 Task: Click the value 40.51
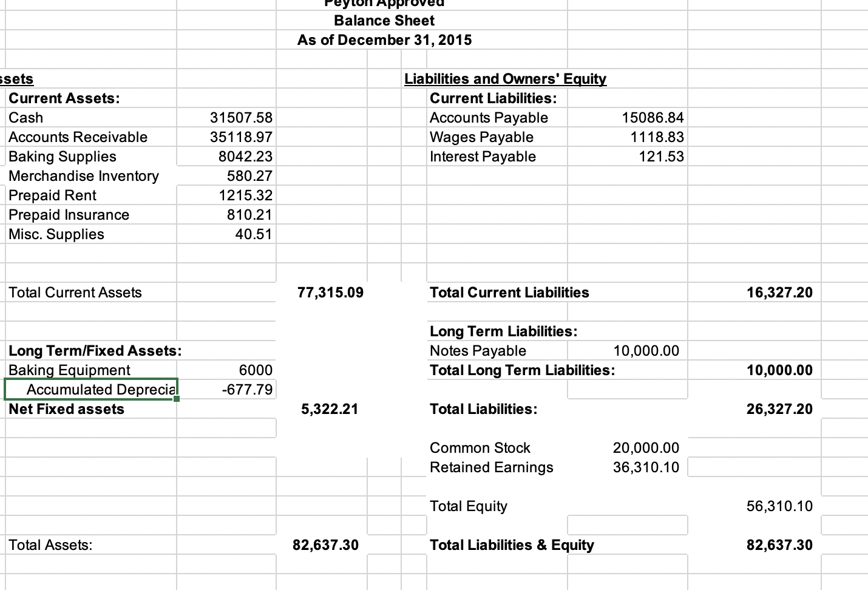(254, 234)
